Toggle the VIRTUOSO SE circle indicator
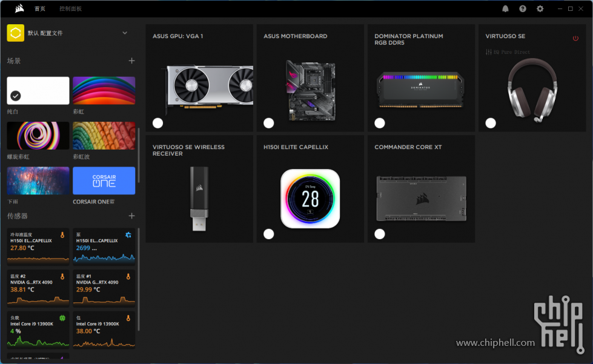Viewport: 593px width, 364px height. [x=491, y=123]
